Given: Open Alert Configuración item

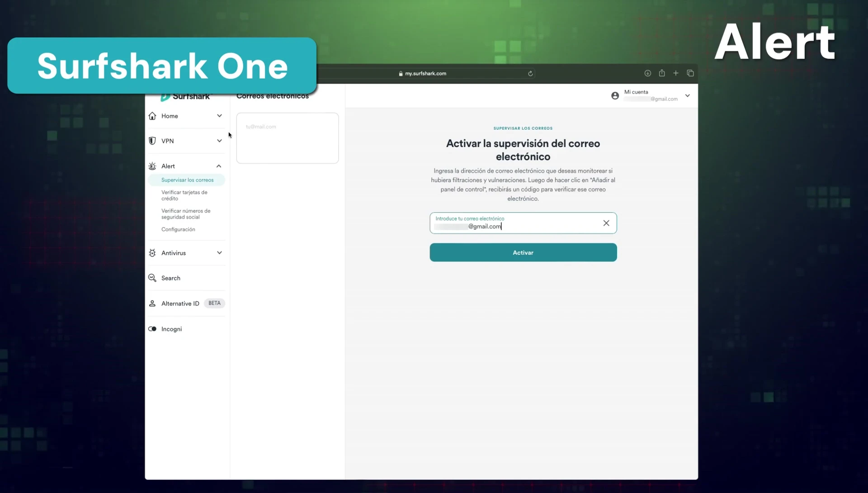Looking at the screenshot, I should (178, 229).
